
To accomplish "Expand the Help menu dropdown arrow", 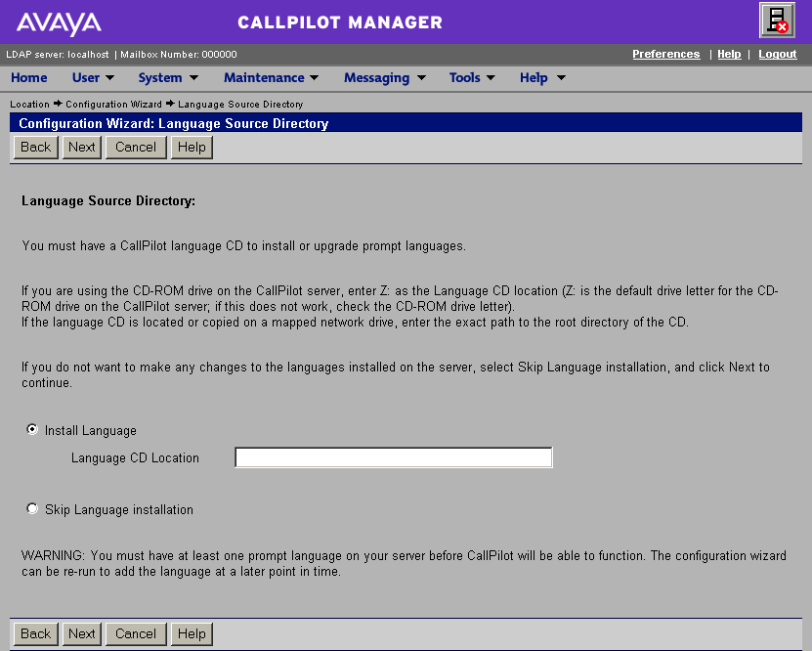I will click(561, 78).
